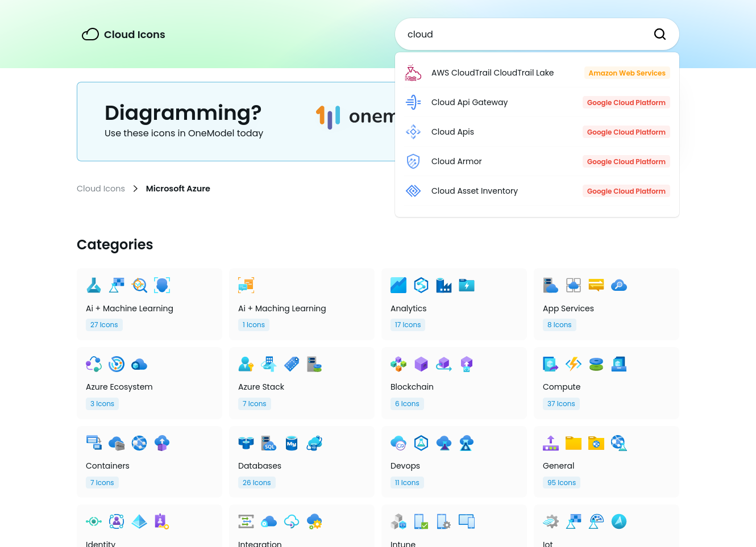Click the '26 Icons' badge in Databases
This screenshot has height=547, width=756.
pyautogui.click(x=257, y=483)
